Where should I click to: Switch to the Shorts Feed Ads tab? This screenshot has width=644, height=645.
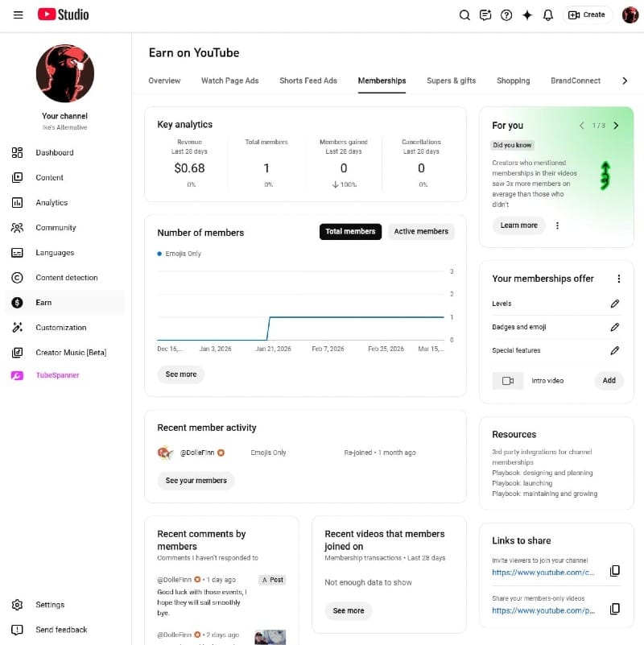coord(308,81)
